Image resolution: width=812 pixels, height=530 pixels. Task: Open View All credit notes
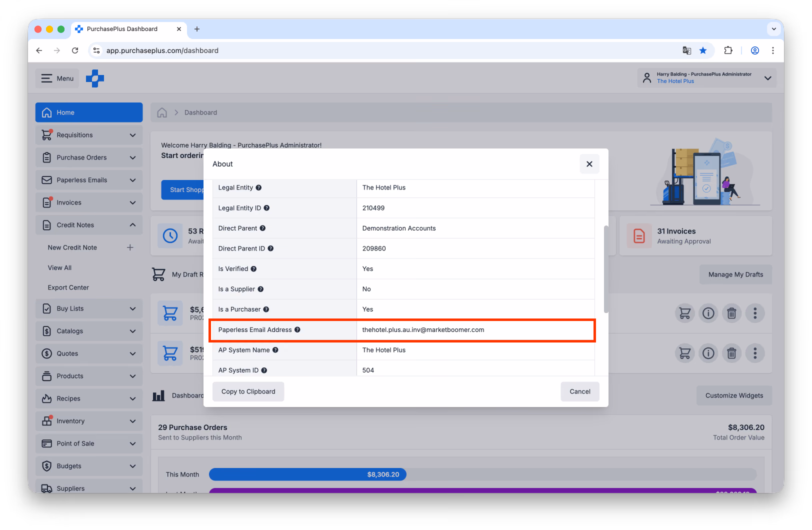(x=59, y=268)
